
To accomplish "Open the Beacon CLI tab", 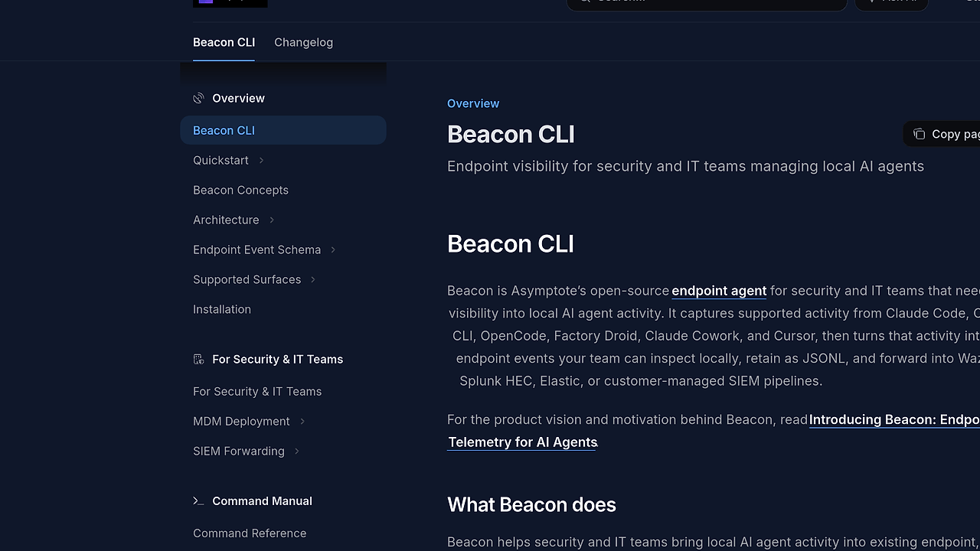I will 224,42.
